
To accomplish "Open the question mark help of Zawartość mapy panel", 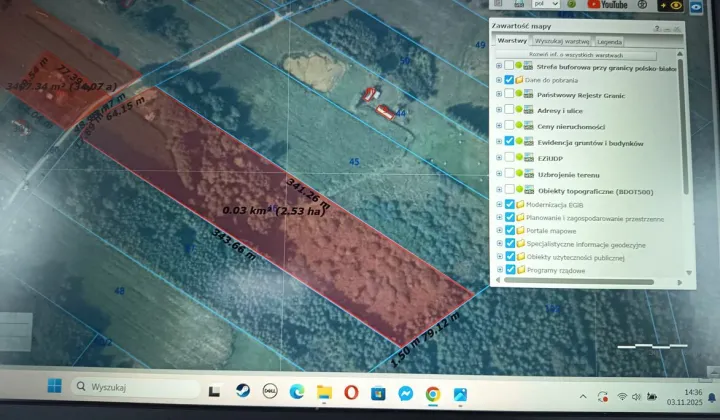I will coord(657,28).
